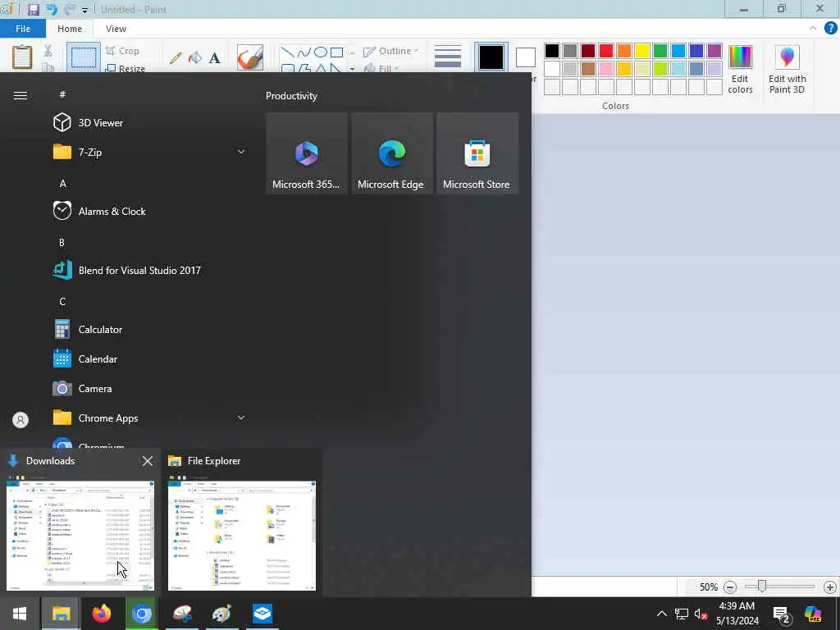This screenshot has width=840, height=630.
Task: Select Color 1 black swatch box
Action: click(x=491, y=57)
